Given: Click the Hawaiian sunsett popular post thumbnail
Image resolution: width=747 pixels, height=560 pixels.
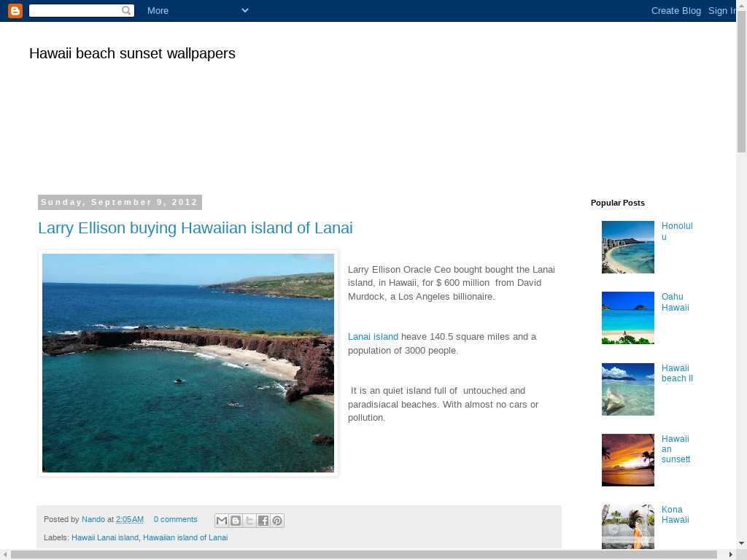Looking at the screenshot, I should click(x=627, y=460).
